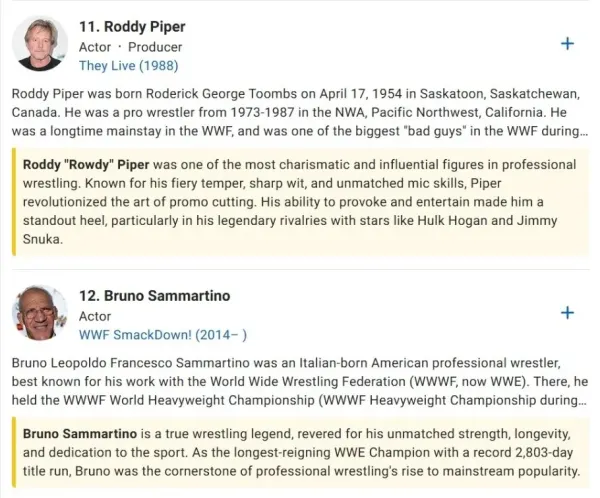This screenshot has height=498, width=600.
Task: Click the Actor · Producer label under Roddy Piper
Action: [130, 47]
